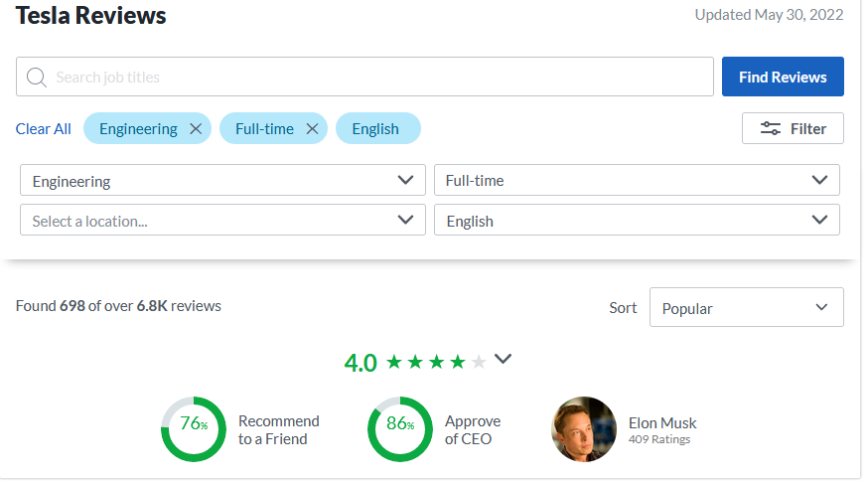Open the Engineering job function dropdown
Viewport: 868px width, 482px height.
tap(222, 181)
